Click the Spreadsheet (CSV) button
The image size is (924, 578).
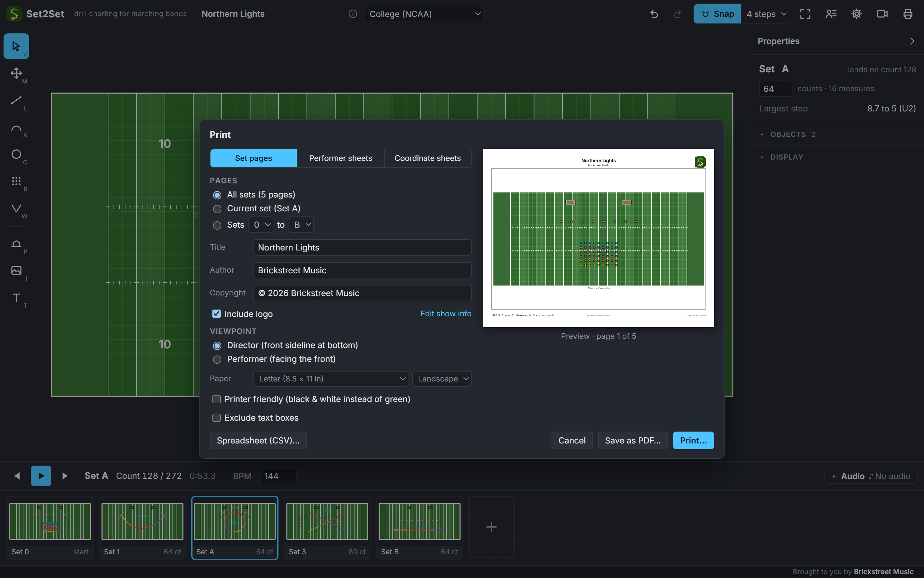258,440
